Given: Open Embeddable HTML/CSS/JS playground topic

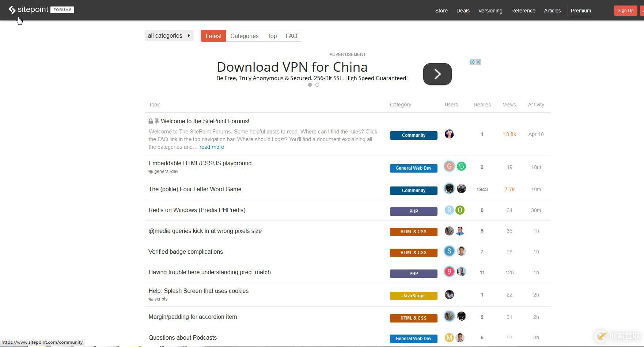Looking at the screenshot, I should click(200, 163).
